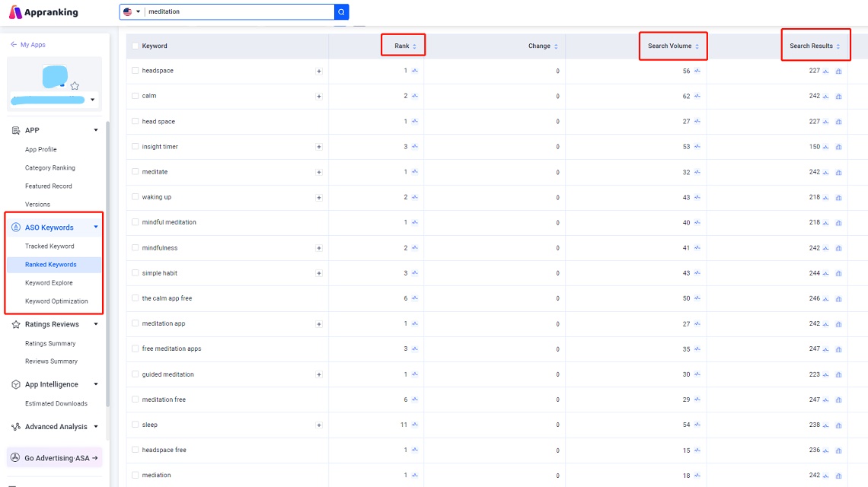View search volume trend for simple habit

click(x=697, y=273)
